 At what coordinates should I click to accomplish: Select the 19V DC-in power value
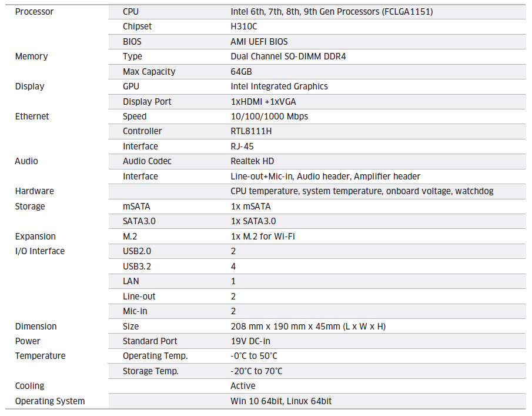250,341
